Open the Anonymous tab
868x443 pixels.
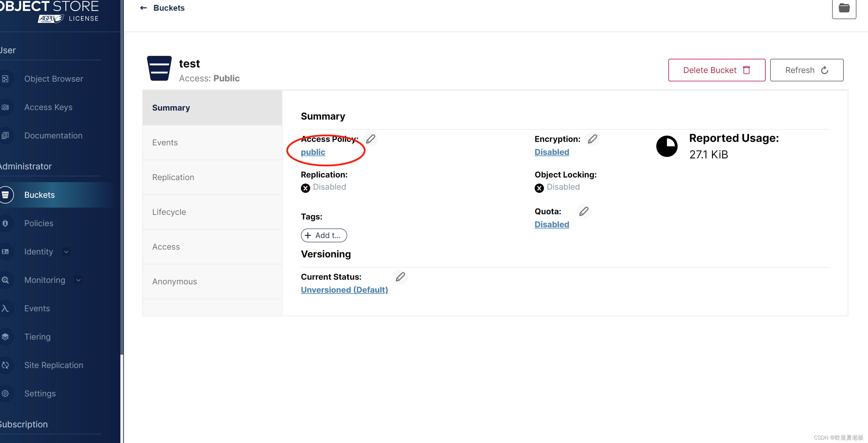point(174,281)
